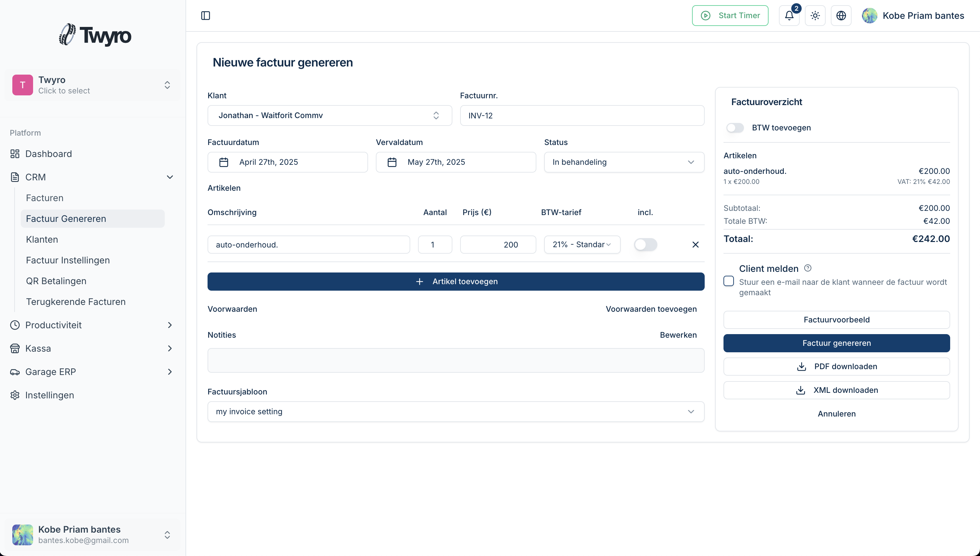Open the Factuurdatum calendar icon
This screenshot has height=556, width=980.
(x=224, y=162)
